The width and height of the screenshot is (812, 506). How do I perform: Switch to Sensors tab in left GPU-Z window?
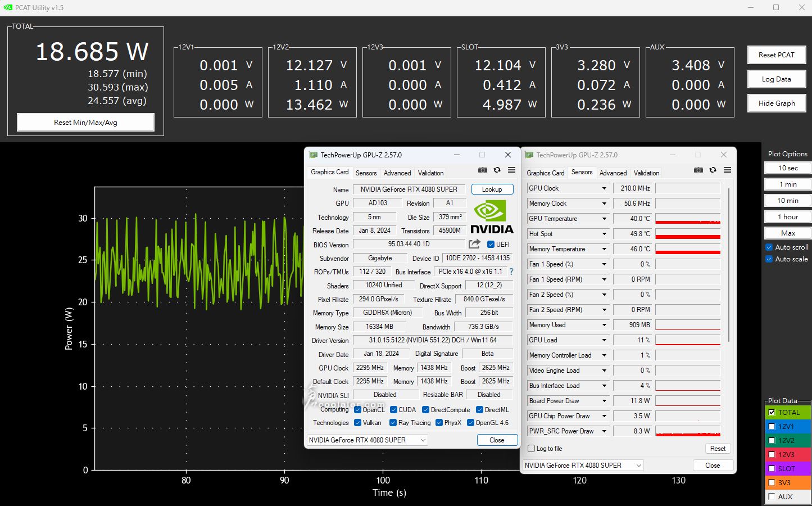[366, 173]
